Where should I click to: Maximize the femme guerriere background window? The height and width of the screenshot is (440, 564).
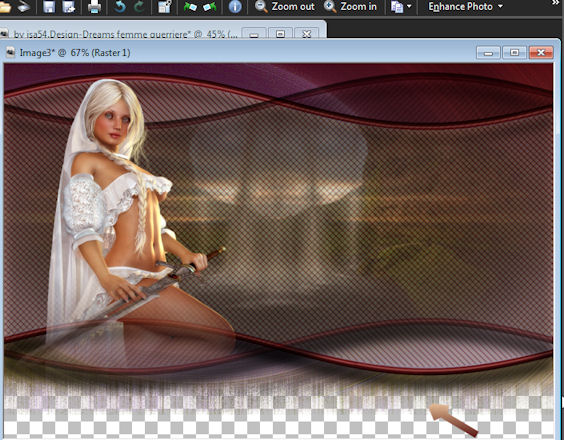tap(280, 34)
